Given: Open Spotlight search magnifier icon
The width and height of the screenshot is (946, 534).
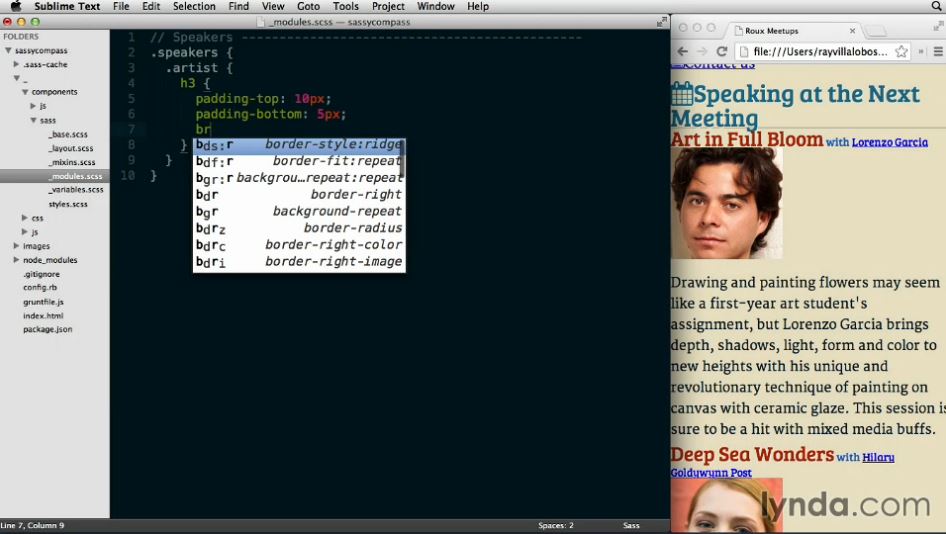Looking at the screenshot, I should click(936, 6).
